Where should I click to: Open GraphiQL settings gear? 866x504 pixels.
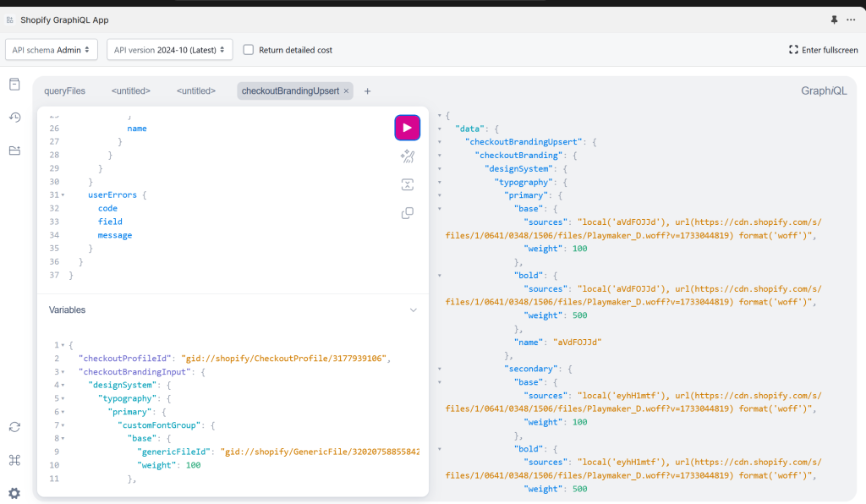point(14,493)
